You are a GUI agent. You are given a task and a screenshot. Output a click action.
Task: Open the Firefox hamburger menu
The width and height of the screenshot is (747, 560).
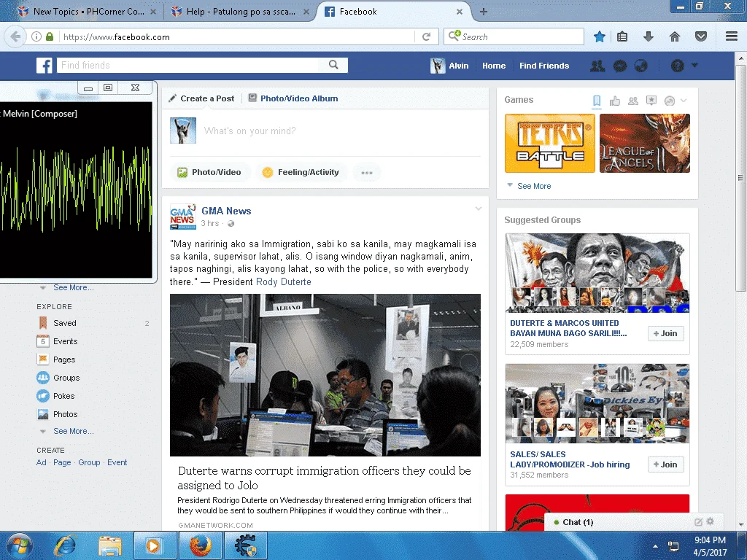click(x=732, y=36)
